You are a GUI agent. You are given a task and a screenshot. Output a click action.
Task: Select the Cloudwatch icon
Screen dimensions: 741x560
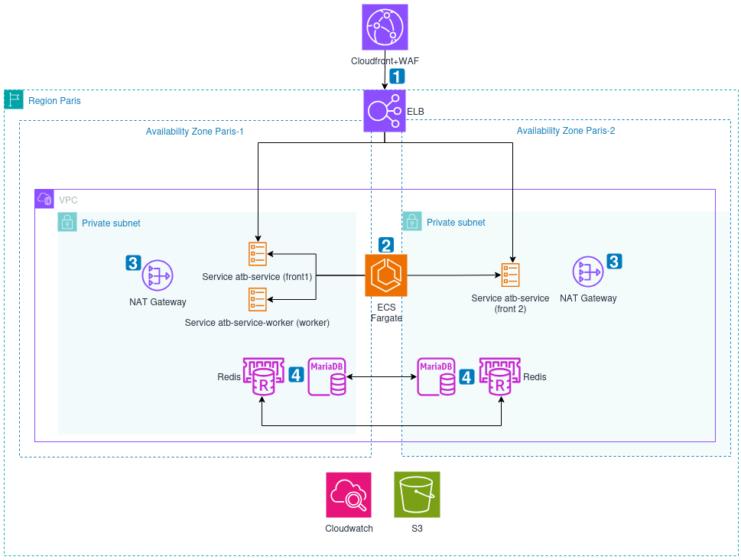(x=349, y=494)
